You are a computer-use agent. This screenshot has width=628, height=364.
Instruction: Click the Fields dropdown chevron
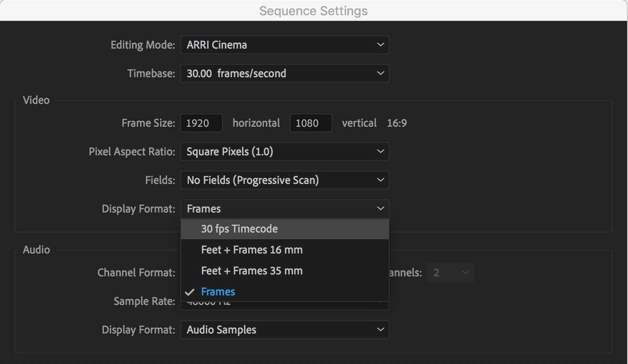(x=380, y=180)
